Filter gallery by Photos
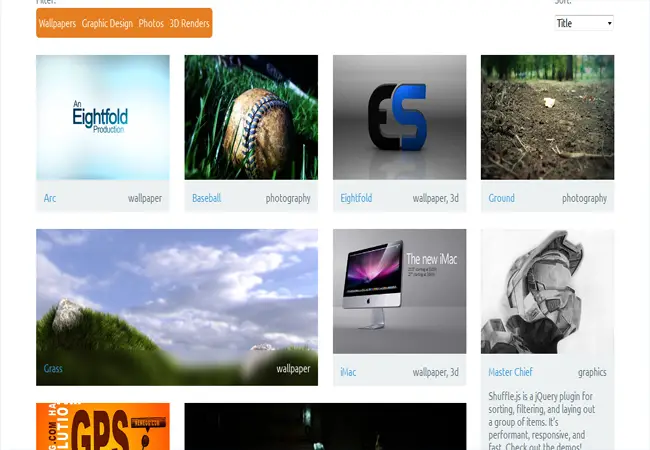Viewport: 650px width, 450px height. [x=151, y=24]
